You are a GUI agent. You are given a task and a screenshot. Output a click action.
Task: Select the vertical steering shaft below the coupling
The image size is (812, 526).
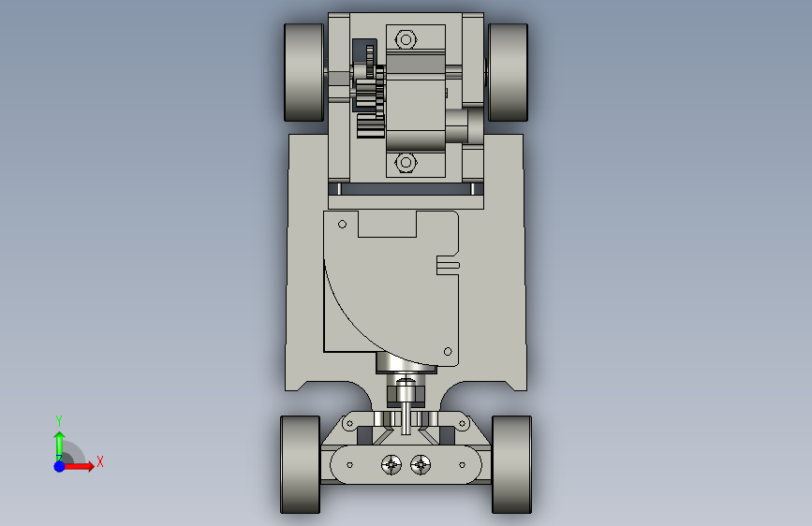[406, 418]
